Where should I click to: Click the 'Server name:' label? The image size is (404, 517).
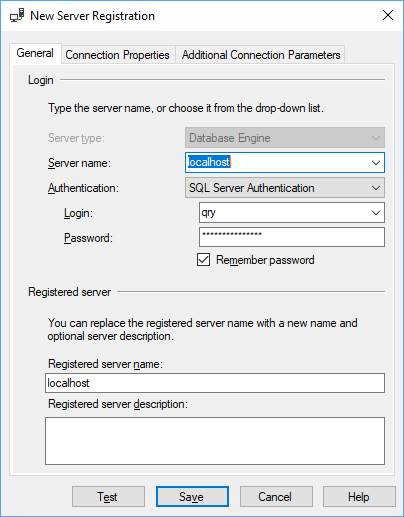[79, 163]
